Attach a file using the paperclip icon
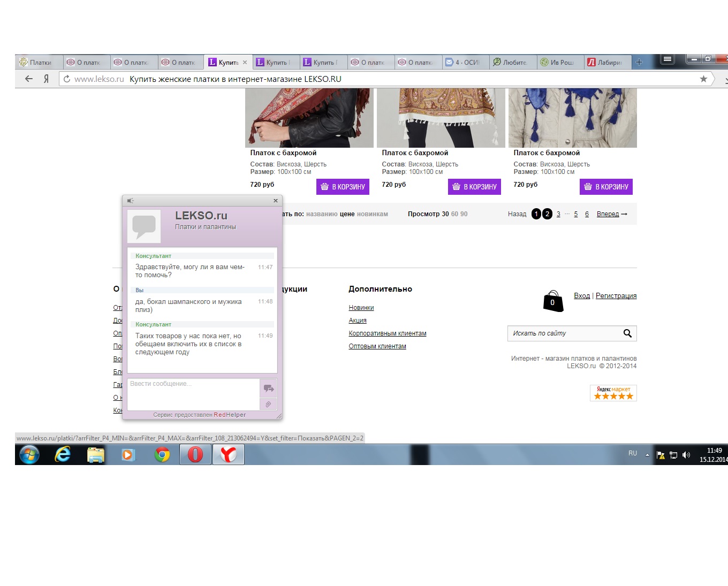 click(x=268, y=405)
